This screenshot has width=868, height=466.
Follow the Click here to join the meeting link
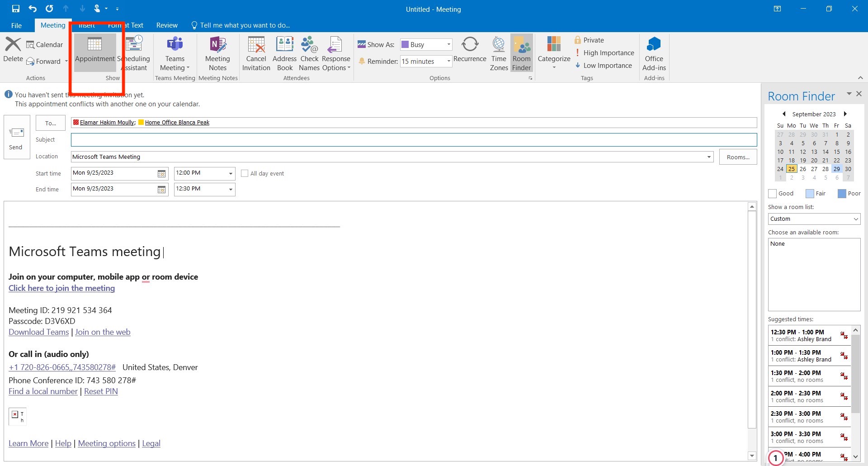click(x=61, y=288)
